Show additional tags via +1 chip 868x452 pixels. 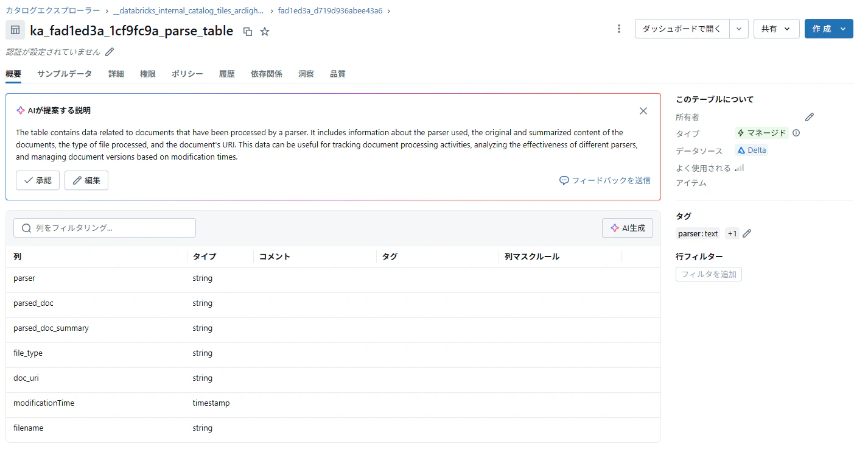tap(732, 233)
